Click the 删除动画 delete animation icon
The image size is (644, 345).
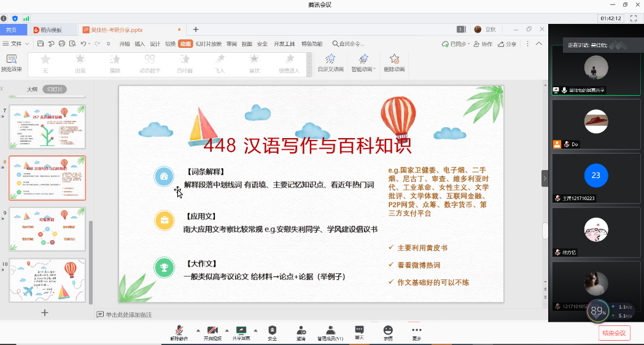(x=394, y=60)
